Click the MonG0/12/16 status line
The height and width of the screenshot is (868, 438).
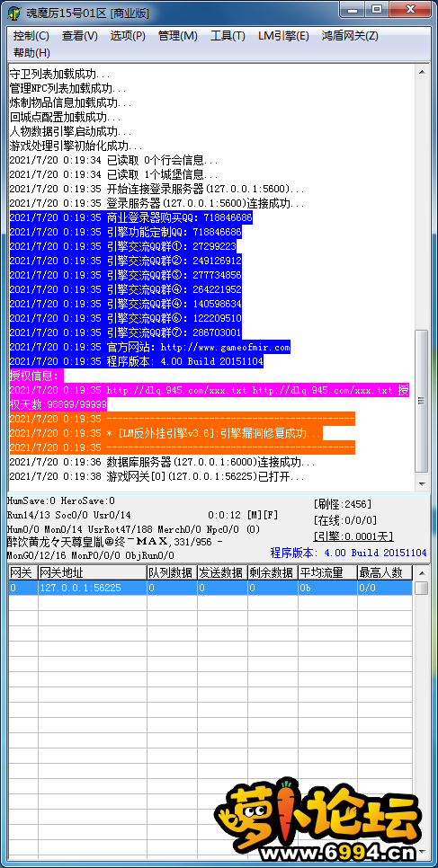[90, 555]
